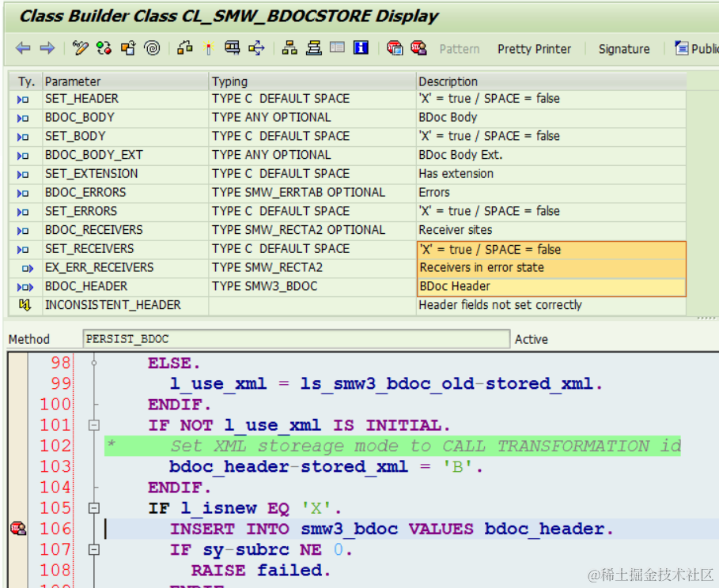Click importing type icon for BDOC_BODY
The image size is (719, 588).
point(23,118)
